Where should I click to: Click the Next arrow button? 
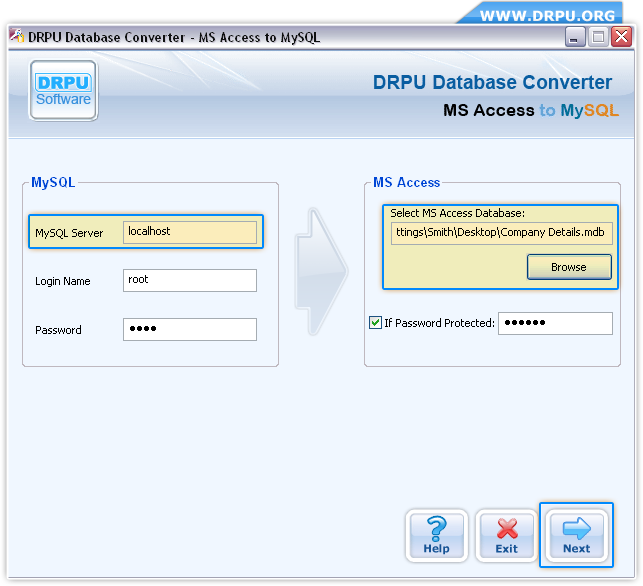pos(576,535)
